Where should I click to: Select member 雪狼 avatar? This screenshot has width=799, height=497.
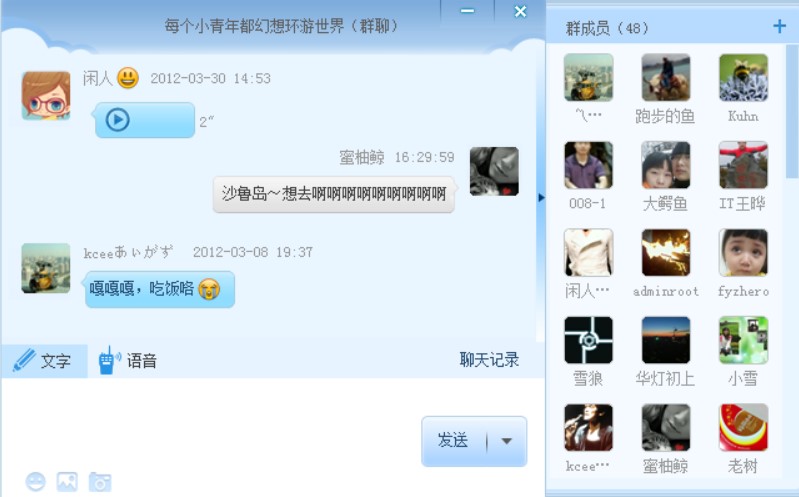click(x=588, y=340)
